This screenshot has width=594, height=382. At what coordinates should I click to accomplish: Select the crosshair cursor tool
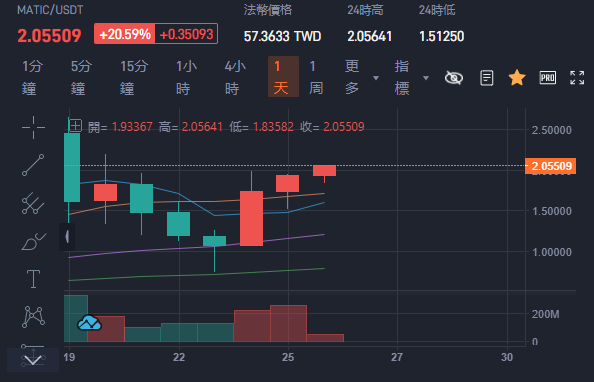pos(33,127)
